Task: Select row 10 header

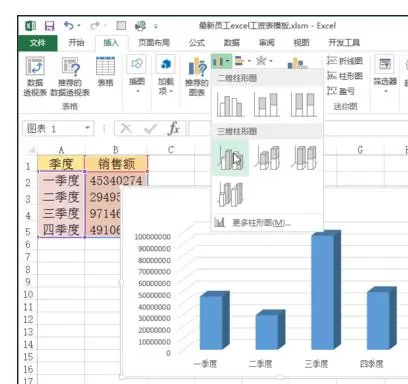Action: 28,294
